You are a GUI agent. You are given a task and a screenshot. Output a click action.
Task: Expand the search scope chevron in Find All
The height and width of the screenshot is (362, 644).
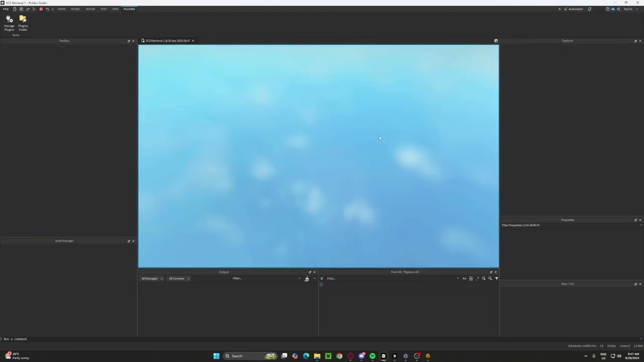pyautogui.click(x=321, y=278)
